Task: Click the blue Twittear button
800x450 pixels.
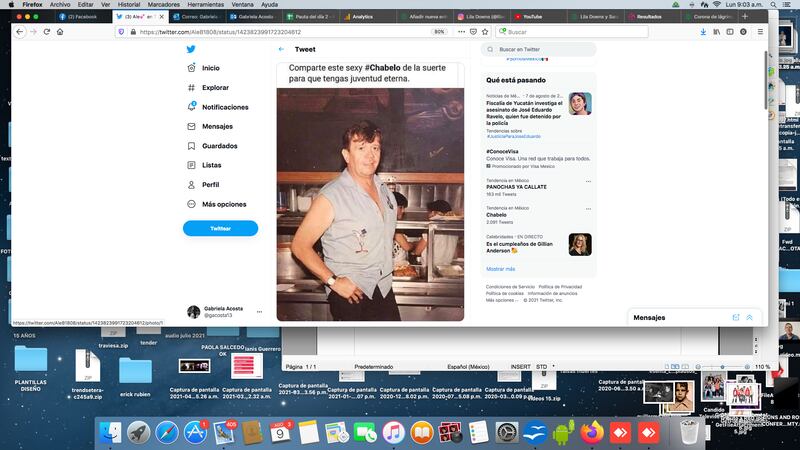Action: click(220, 229)
